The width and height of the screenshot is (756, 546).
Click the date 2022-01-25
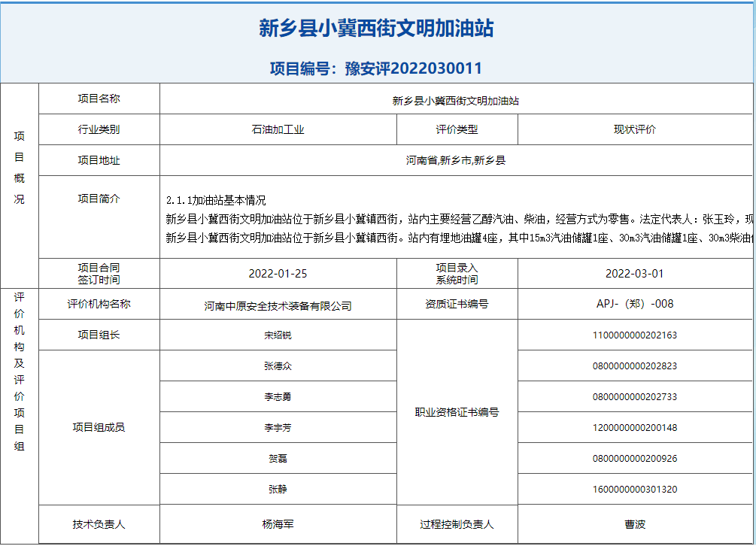point(278,274)
